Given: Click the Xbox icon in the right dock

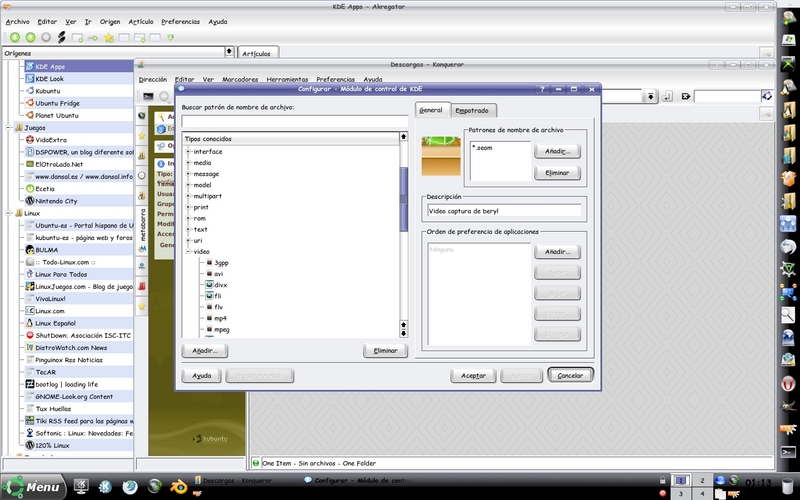Looking at the screenshot, I should [788, 64].
